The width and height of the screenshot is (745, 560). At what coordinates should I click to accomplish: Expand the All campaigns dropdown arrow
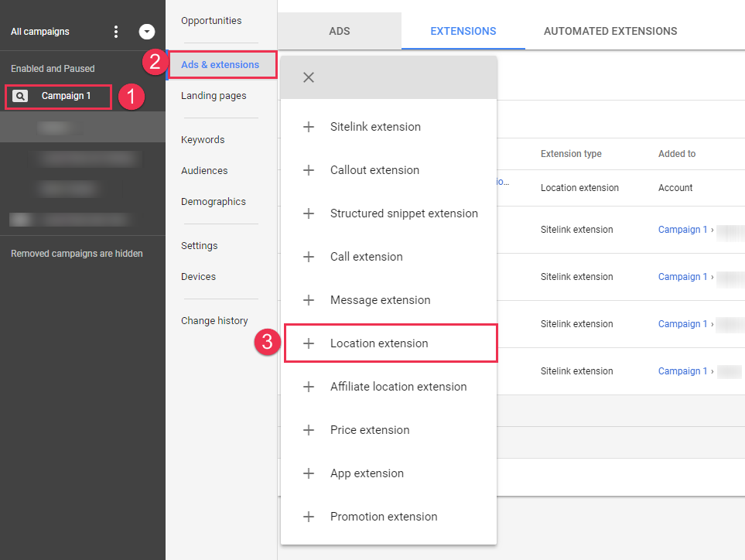(146, 32)
